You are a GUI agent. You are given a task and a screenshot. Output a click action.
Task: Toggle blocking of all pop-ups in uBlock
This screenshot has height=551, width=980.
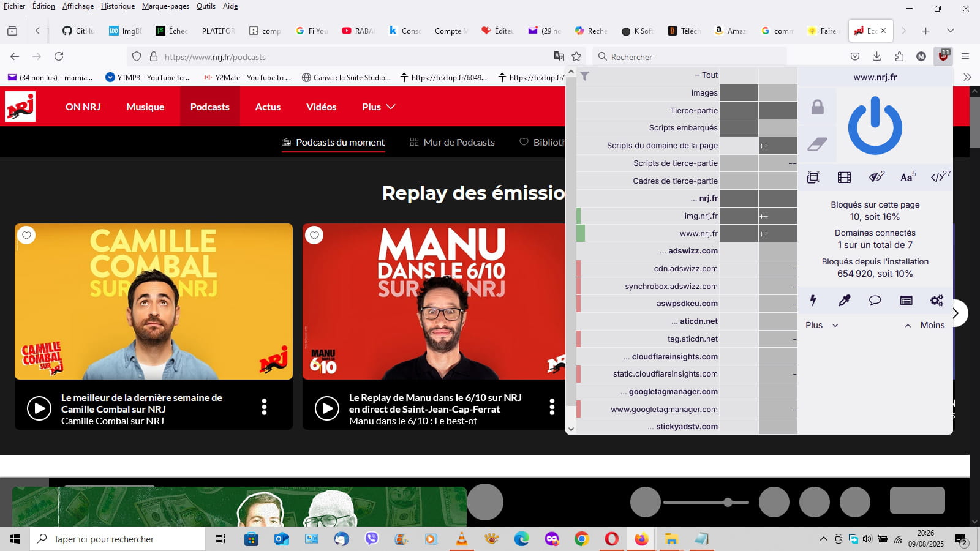(x=813, y=178)
